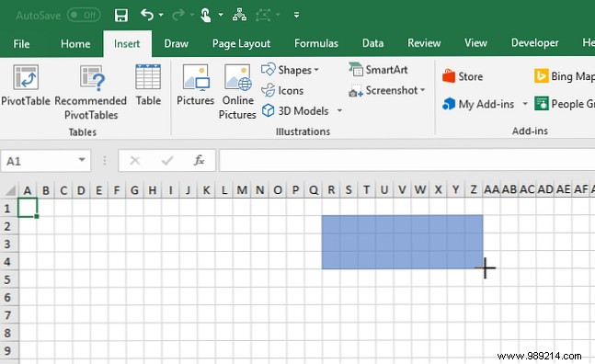The width and height of the screenshot is (595, 364).
Task: Click the Online Pictures icon
Action: pyautogui.click(x=237, y=91)
